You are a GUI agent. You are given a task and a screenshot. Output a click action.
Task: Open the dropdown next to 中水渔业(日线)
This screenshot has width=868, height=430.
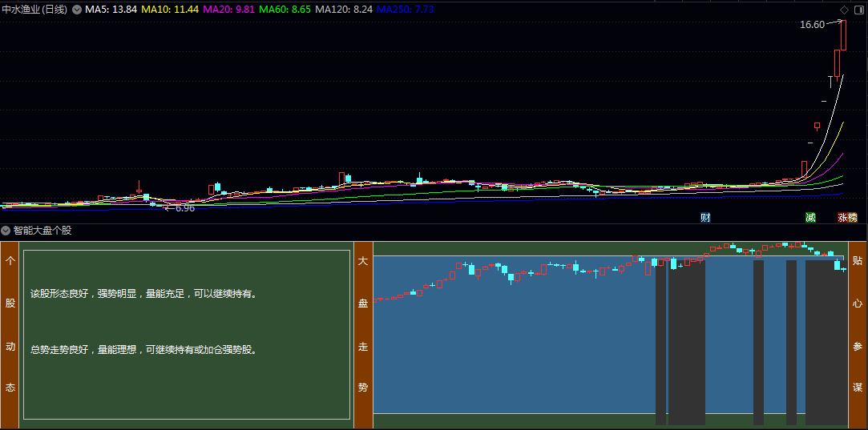tap(76, 10)
